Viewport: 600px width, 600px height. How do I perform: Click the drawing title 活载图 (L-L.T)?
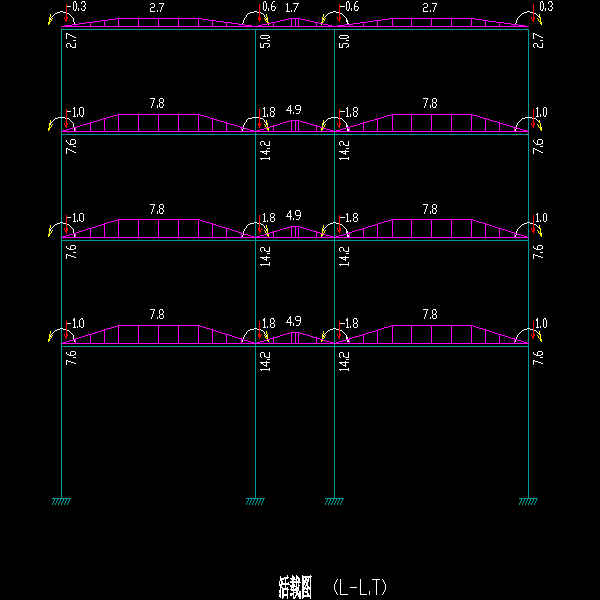pyautogui.click(x=330, y=586)
